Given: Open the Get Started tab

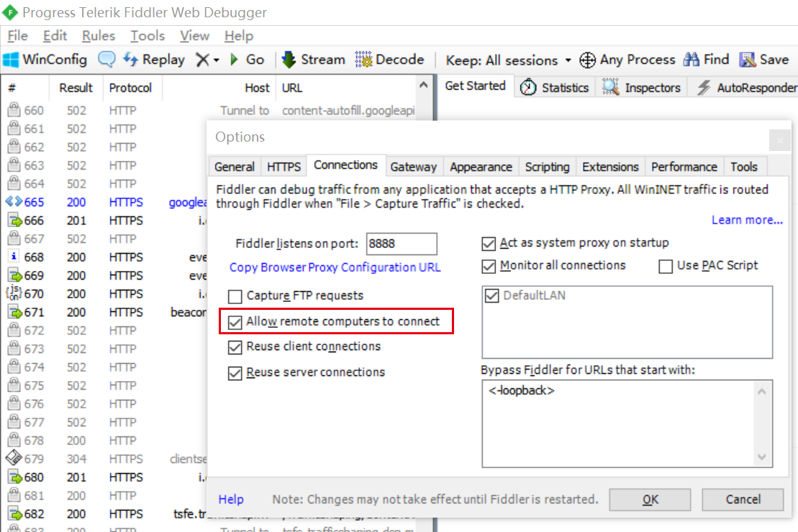Looking at the screenshot, I should click(476, 86).
